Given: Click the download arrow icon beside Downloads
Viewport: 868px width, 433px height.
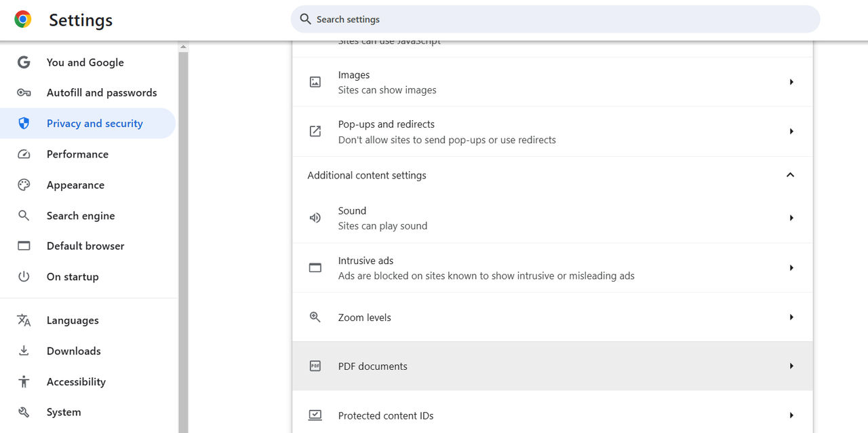Looking at the screenshot, I should tap(24, 351).
